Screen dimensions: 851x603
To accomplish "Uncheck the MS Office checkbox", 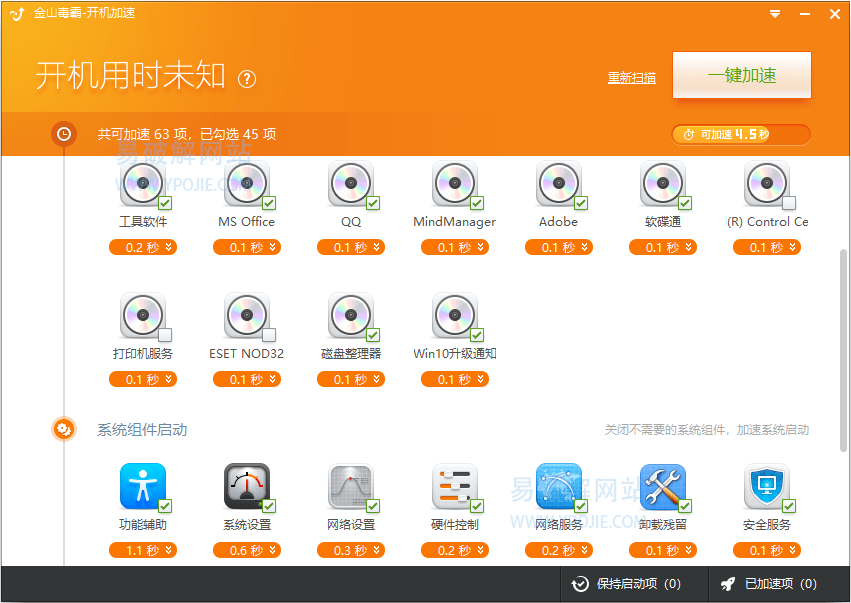I will pyautogui.click(x=269, y=203).
